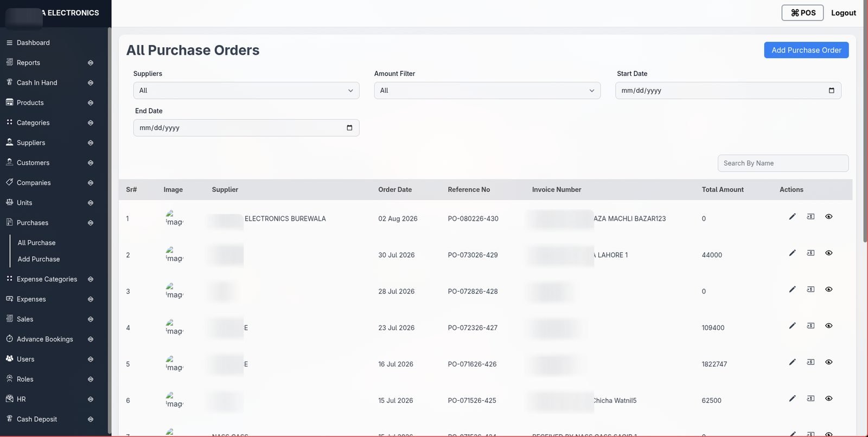Click the icon beside Cash Deposit
Image resolution: width=868 pixels, height=437 pixels.
point(9,419)
